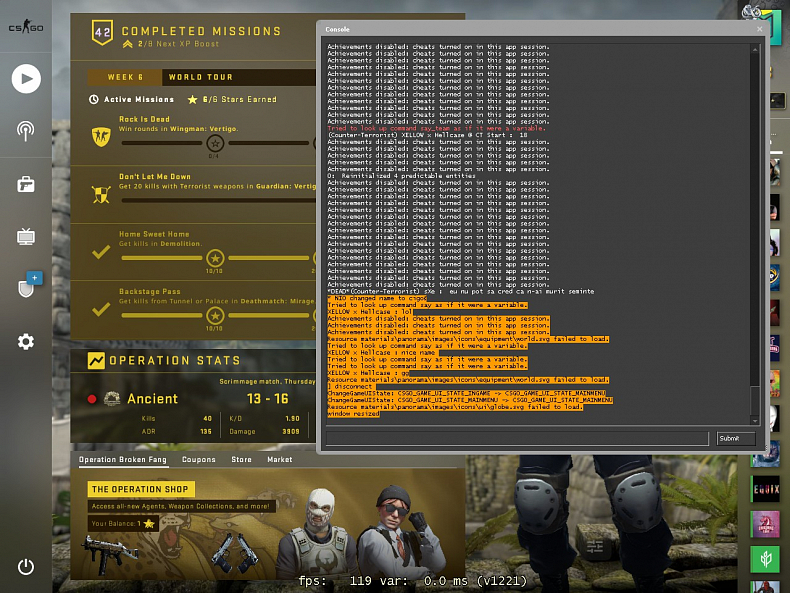Open the inventory briefcase icon

[26, 184]
